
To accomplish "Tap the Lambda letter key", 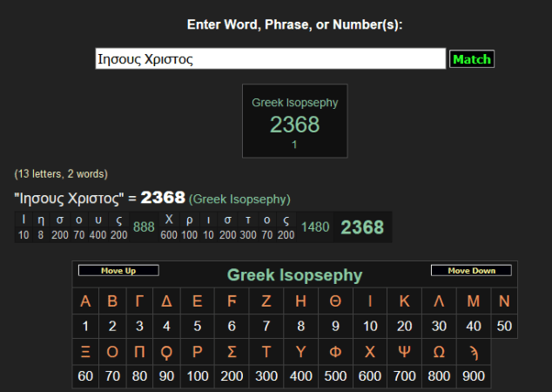I will (439, 301).
